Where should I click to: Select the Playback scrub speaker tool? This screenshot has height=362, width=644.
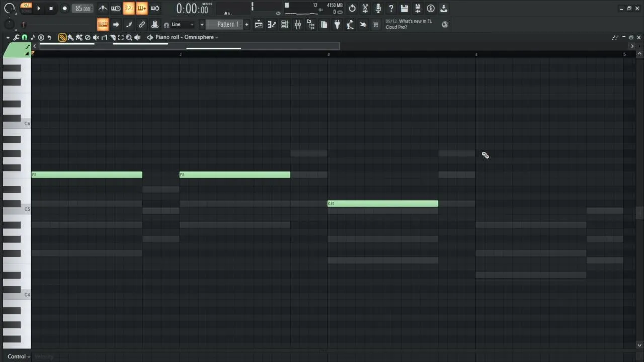(137, 37)
